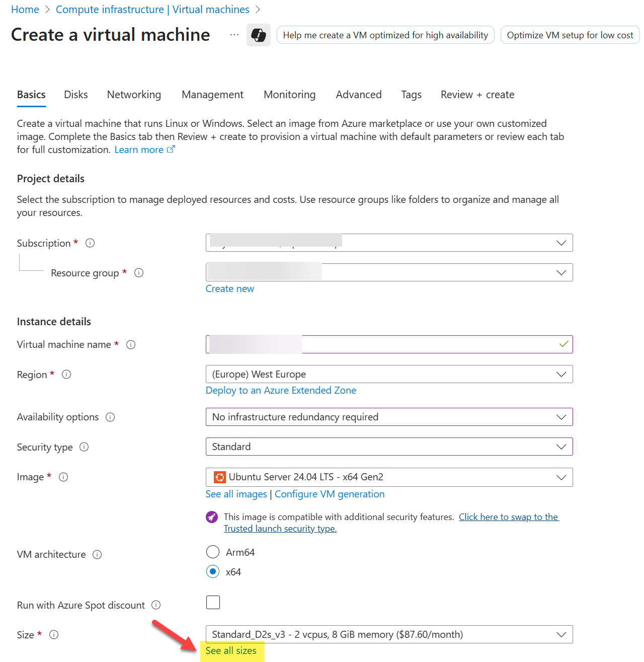Show info tooltip for Virtual machine name
This screenshot has height=662, width=644.
tap(131, 345)
